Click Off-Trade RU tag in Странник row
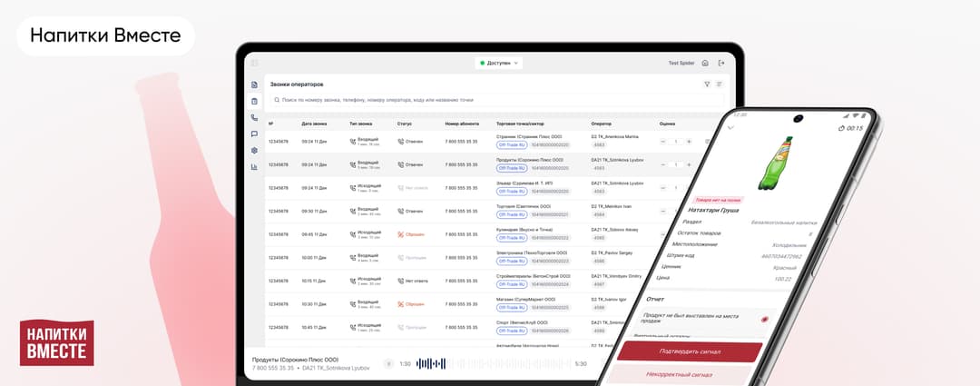Image resolution: width=980 pixels, height=386 pixels. pyautogui.click(x=511, y=144)
